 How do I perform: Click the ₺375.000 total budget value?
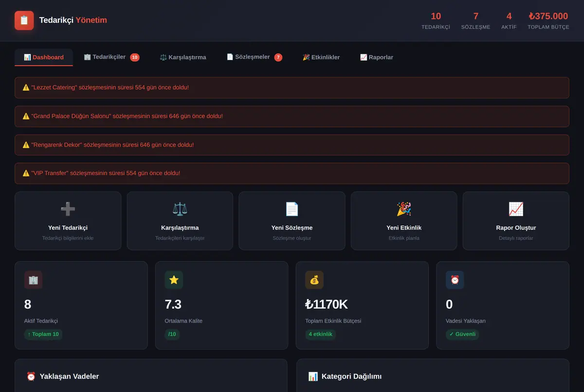point(548,16)
